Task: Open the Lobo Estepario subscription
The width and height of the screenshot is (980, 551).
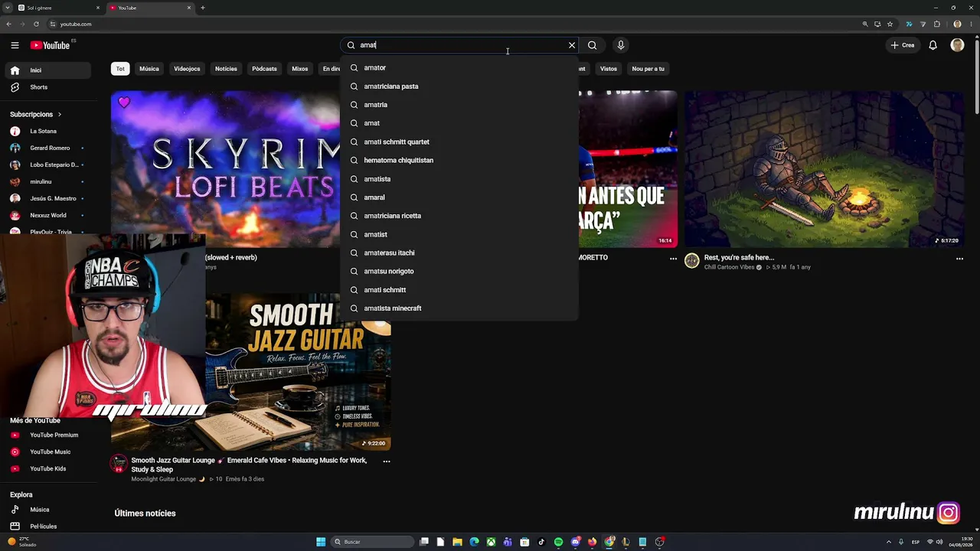Action: 49,165
